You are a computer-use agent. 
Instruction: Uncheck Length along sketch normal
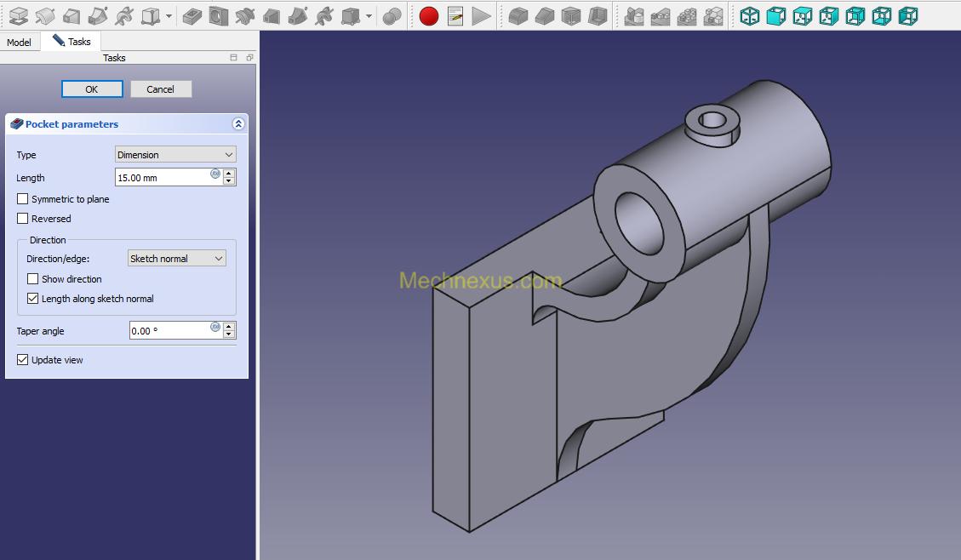[33, 299]
